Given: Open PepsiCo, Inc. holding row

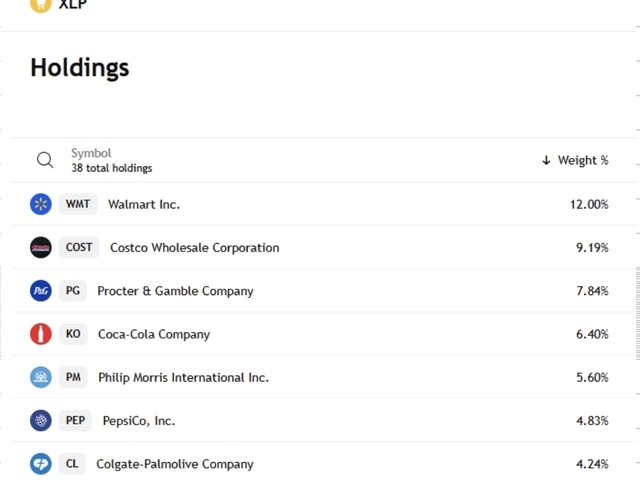Looking at the screenshot, I should coord(139,421).
